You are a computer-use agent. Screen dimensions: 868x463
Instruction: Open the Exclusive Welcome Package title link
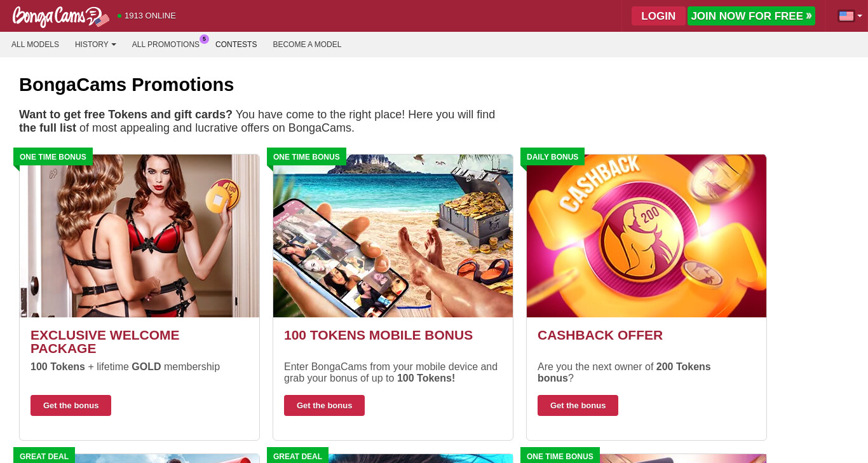click(x=105, y=342)
